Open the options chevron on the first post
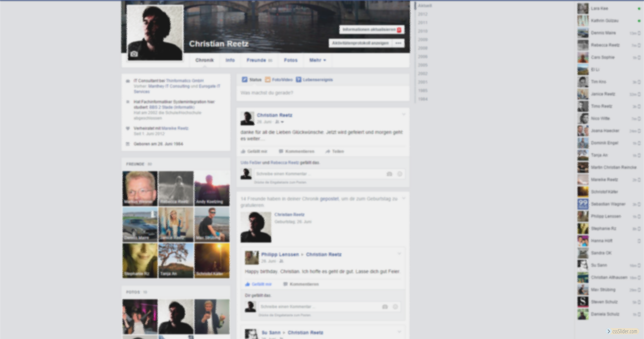 coord(403,115)
